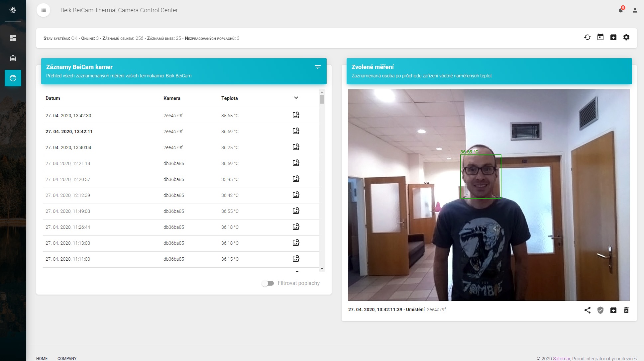Open the calendar icon in status bar
This screenshot has width=644, height=361.
pyautogui.click(x=600, y=37)
